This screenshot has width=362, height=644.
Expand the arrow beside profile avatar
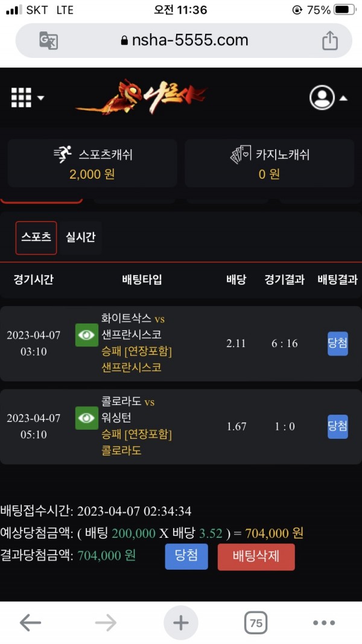343,98
